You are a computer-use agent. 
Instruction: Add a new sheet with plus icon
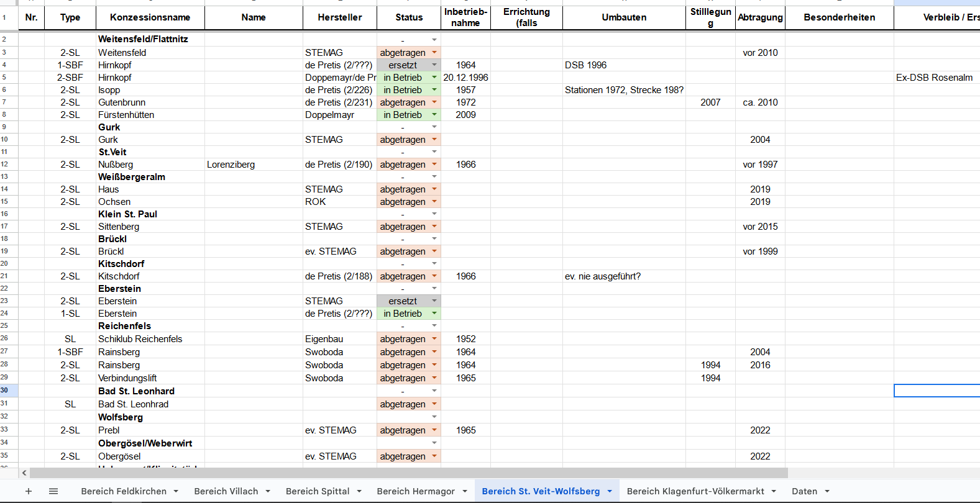(29, 491)
